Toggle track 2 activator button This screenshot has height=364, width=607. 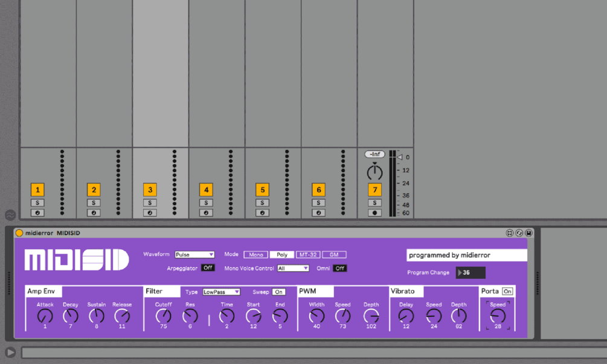94,190
